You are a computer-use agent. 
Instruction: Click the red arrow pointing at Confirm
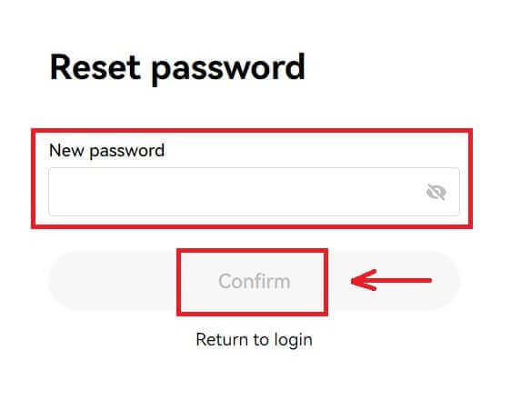click(x=391, y=280)
